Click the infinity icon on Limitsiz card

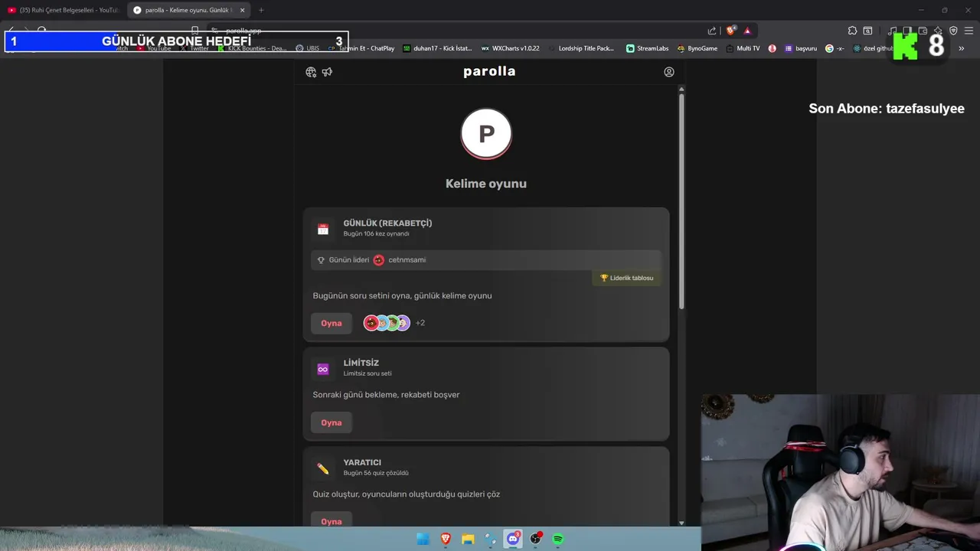coord(323,370)
